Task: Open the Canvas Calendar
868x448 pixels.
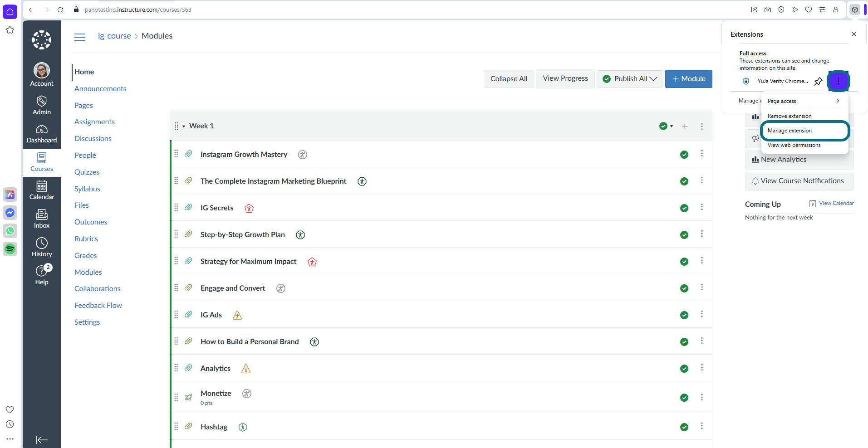Action: [41, 190]
